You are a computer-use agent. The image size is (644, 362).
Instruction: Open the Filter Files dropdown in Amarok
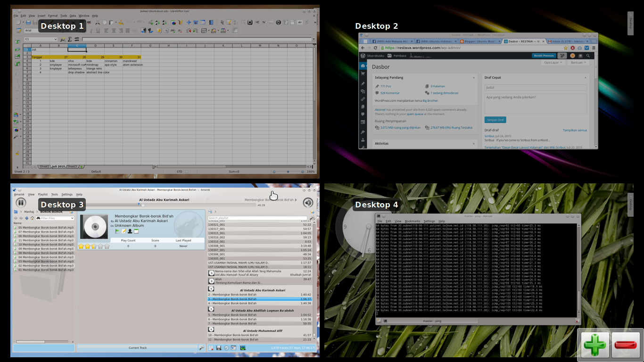tap(72, 218)
